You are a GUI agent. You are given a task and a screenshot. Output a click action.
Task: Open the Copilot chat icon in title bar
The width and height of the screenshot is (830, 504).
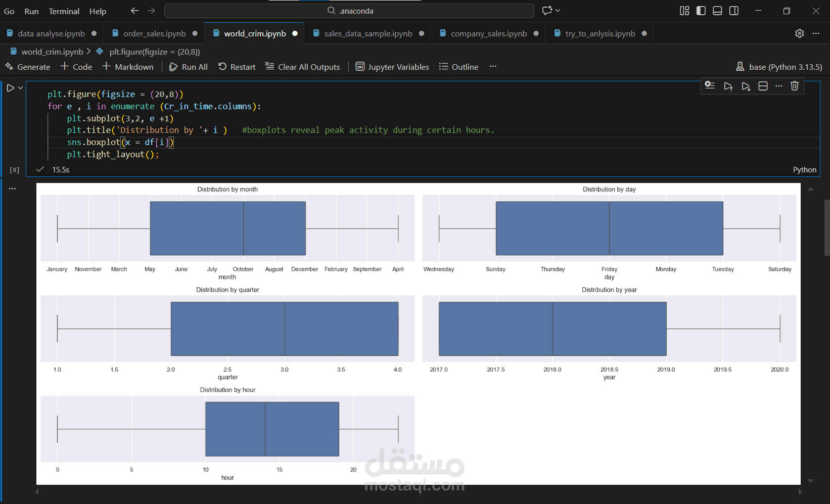(547, 11)
